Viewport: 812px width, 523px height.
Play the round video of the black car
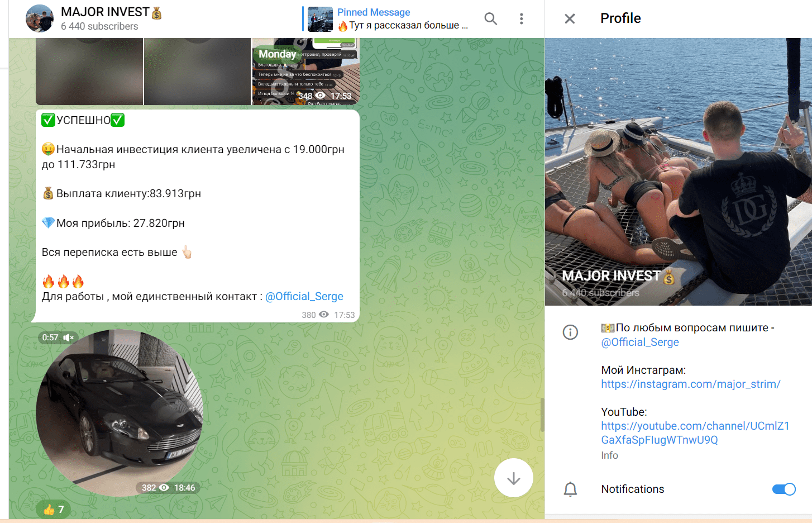click(x=120, y=413)
